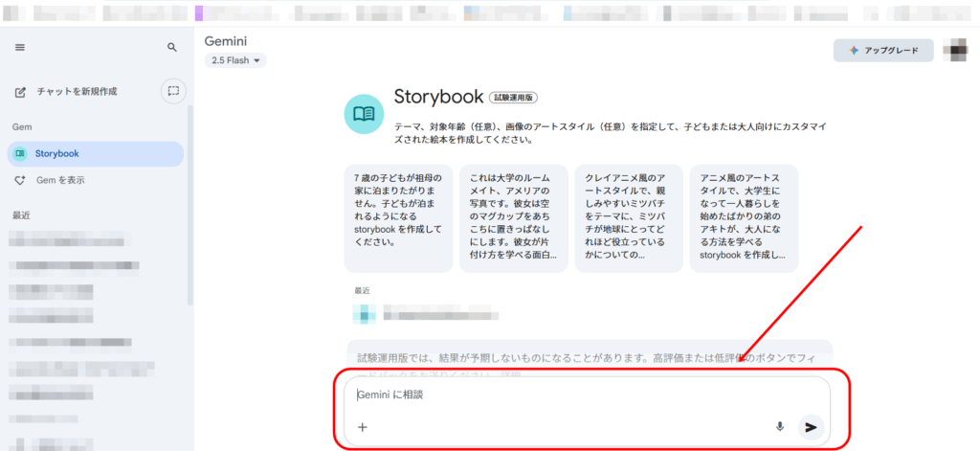The width and height of the screenshot is (980, 451).
Task: Choose the アニメ風 アキト prompt card
Action: pos(744,217)
